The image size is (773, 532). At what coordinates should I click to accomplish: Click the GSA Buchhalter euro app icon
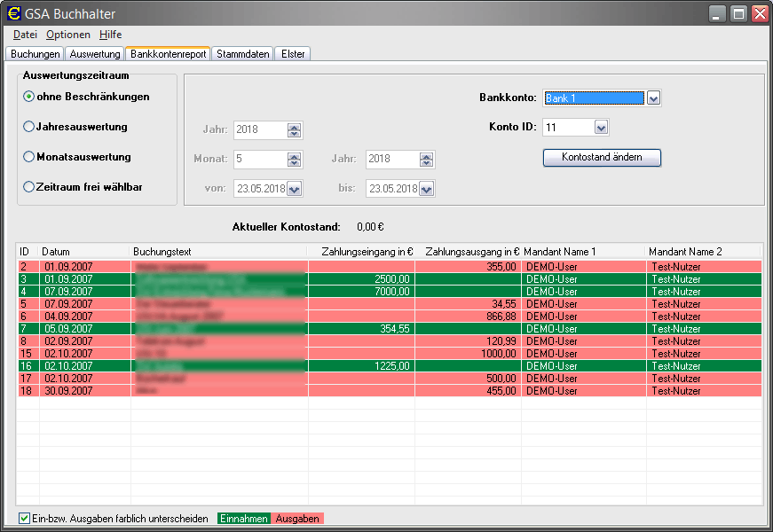coord(14,13)
